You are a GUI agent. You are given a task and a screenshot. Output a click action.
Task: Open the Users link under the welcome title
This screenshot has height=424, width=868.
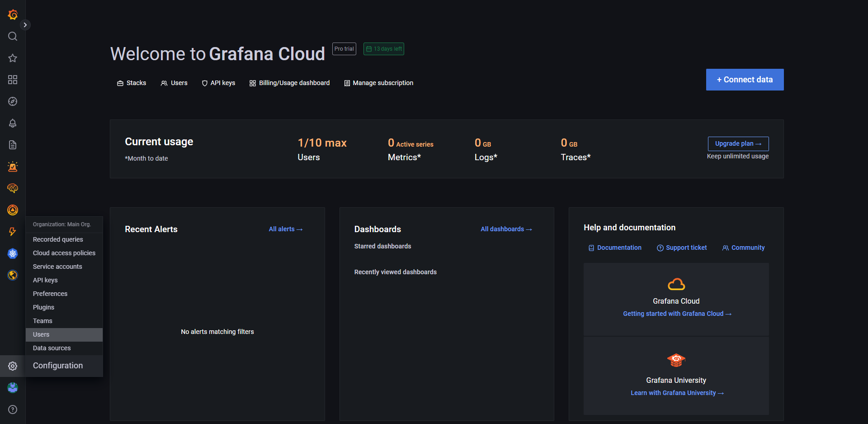point(174,83)
